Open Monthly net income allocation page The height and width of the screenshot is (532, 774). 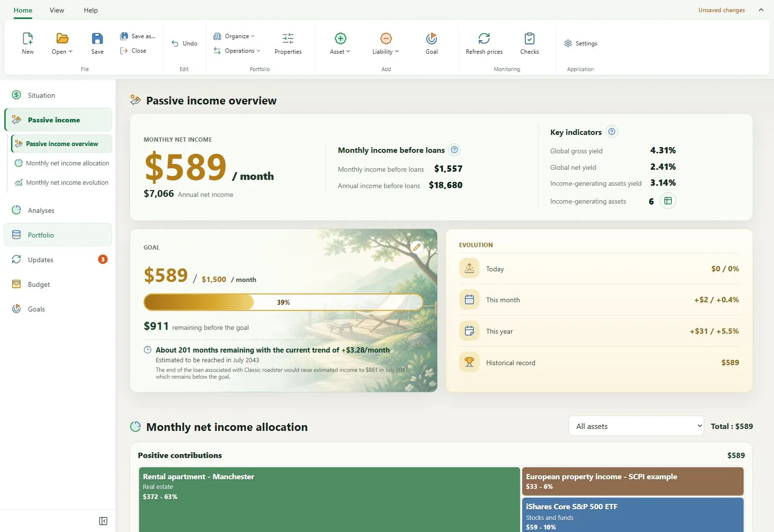[61, 163]
